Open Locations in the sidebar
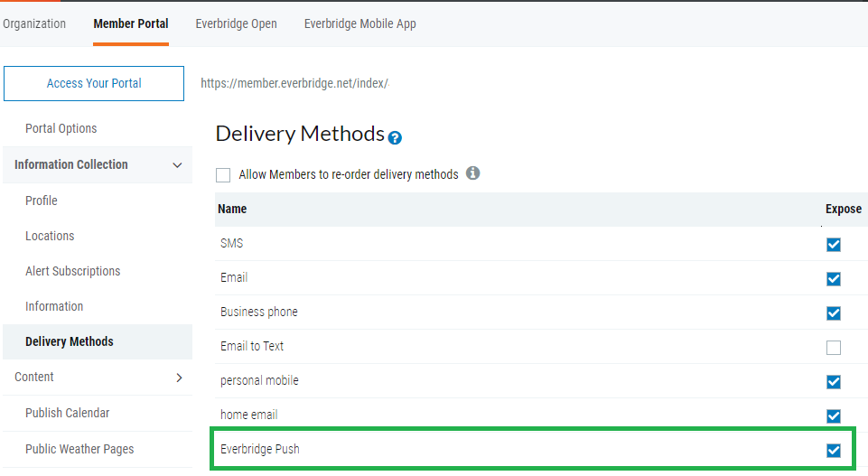Image resolution: width=868 pixels, height=476 pixels. pos(50,236)
